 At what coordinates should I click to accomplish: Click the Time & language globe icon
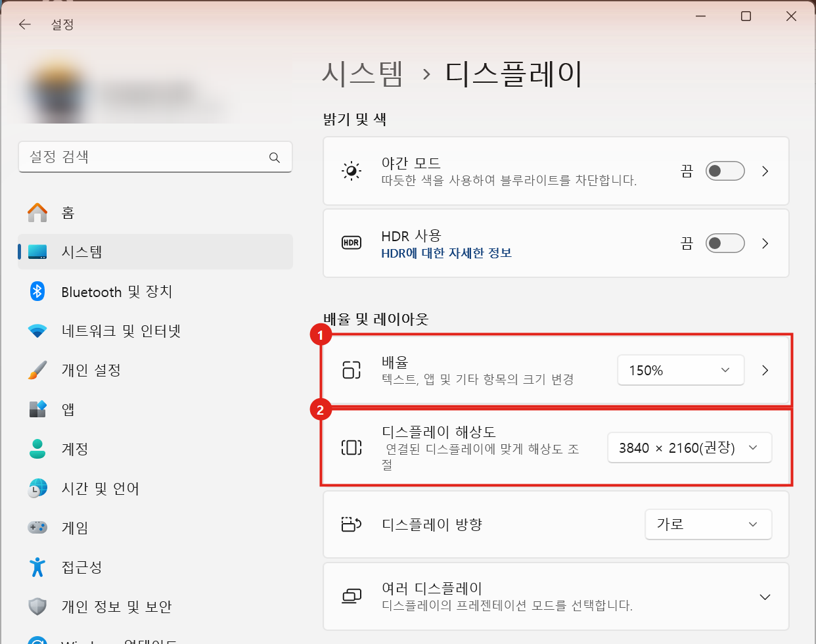pos(37,488)
